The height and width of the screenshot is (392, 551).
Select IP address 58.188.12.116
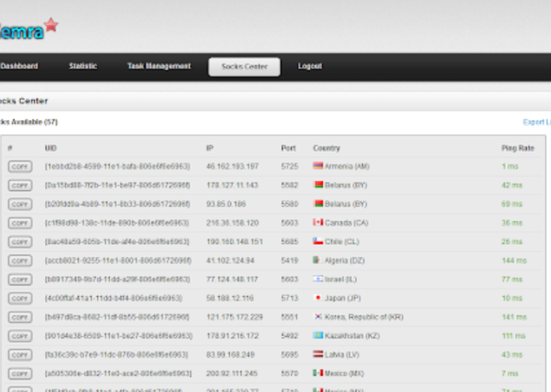pyautogui.click(x=230, y=299)
